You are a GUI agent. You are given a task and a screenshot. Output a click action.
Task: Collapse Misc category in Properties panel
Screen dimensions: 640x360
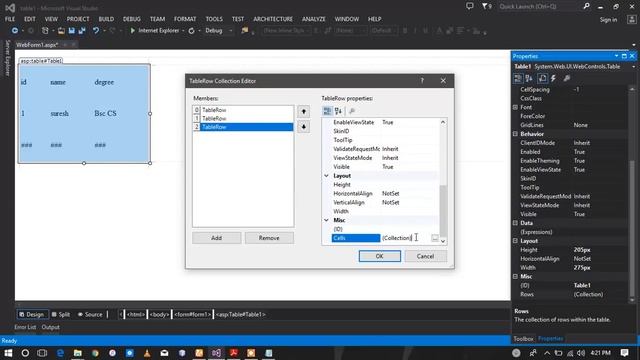[x=516, y=276]
